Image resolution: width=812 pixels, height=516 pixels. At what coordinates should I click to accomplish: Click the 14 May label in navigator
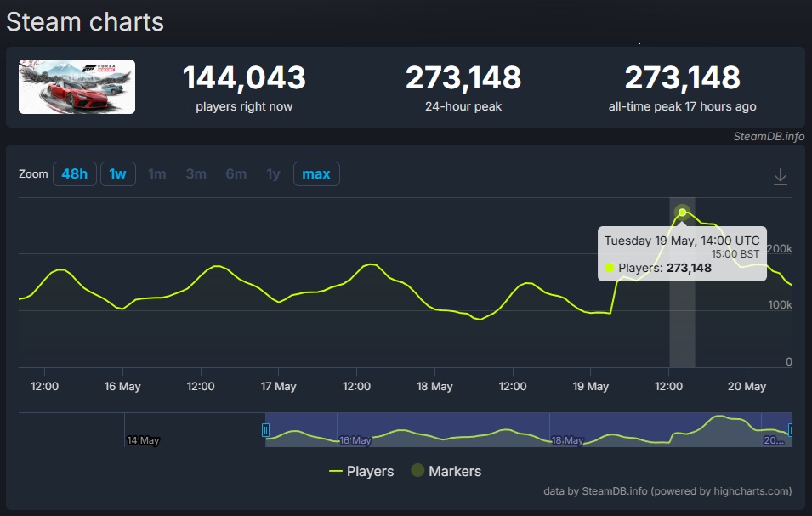(143, 440)
